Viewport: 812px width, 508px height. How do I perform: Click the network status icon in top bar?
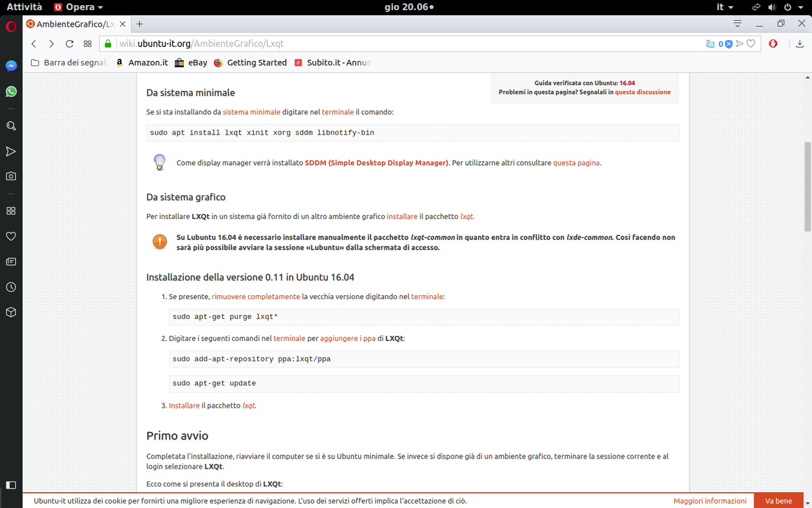point(756,7)
